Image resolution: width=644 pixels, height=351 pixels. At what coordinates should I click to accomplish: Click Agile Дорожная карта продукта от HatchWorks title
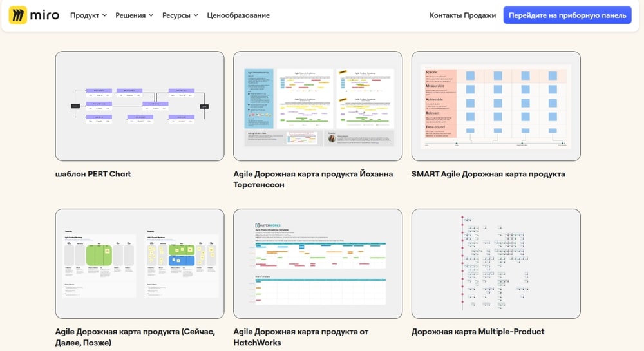pyautogui.click(x=301, y=337)
